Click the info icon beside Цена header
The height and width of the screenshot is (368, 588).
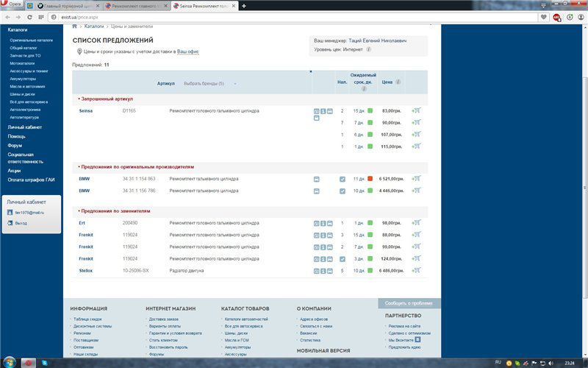(x=398, y=82)
